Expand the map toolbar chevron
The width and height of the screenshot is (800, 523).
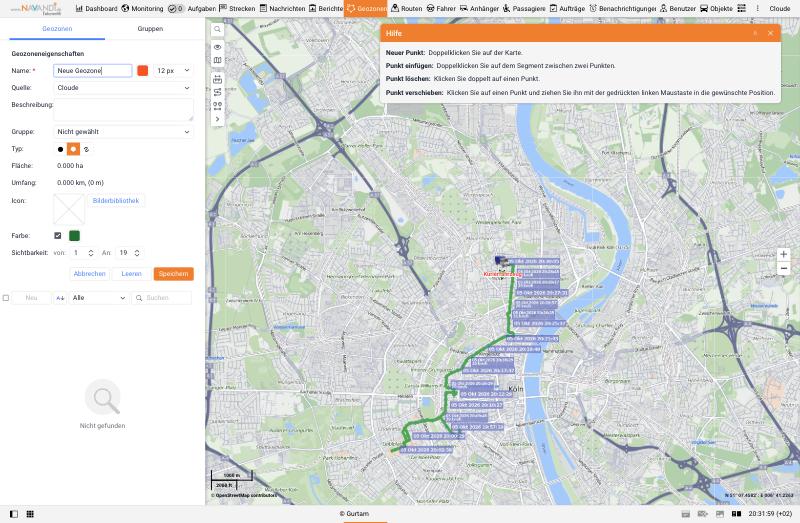point(217,119)
